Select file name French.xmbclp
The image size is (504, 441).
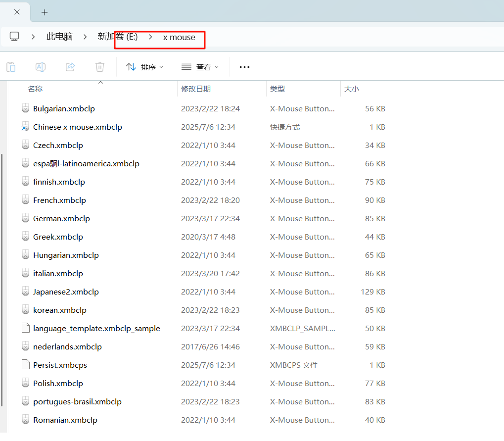(59, 200)
